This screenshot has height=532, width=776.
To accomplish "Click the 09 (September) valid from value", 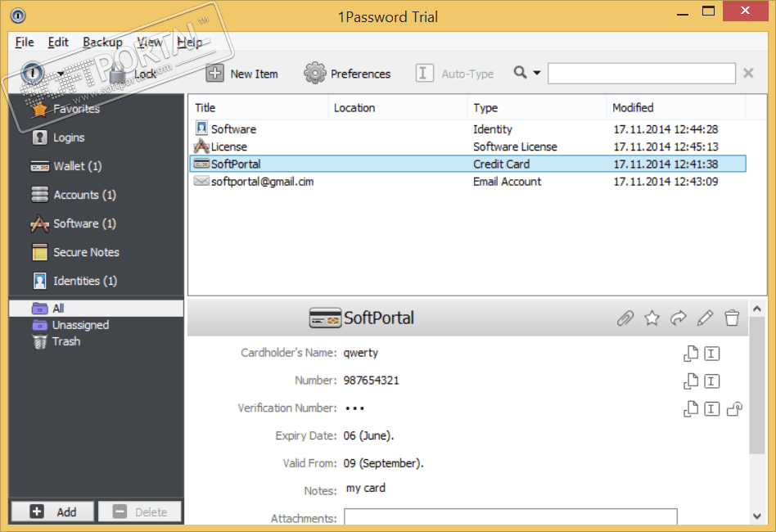I will (384, 464).
